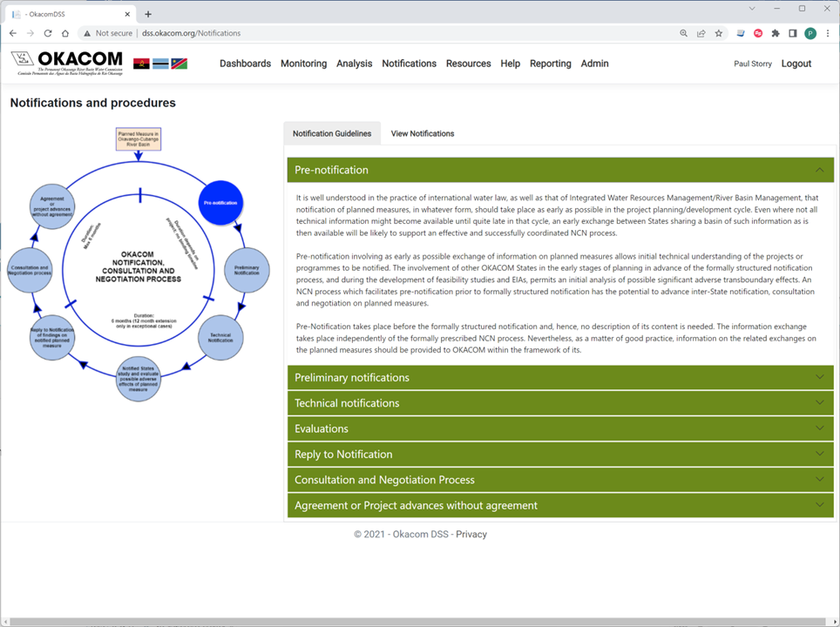This screenshot has height=627, width=840.
Task: Click the Paul Storry user name
Action: point(753,64)
